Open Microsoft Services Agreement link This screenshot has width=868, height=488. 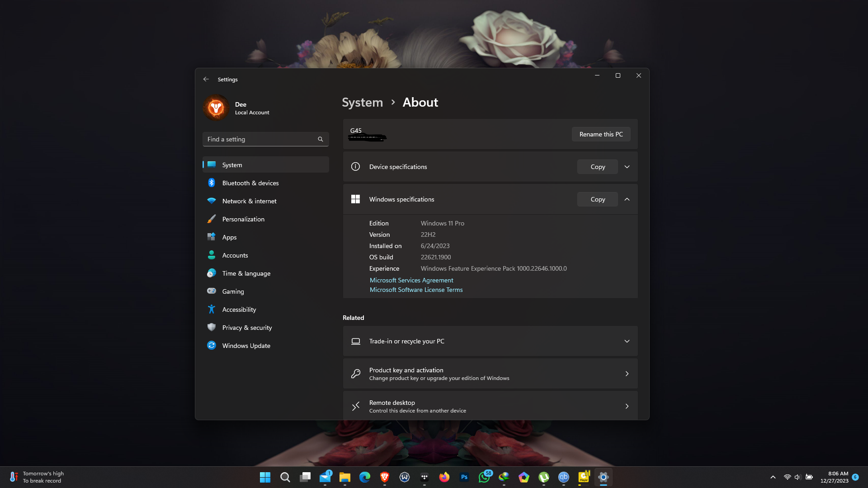[x=411, y=280]
